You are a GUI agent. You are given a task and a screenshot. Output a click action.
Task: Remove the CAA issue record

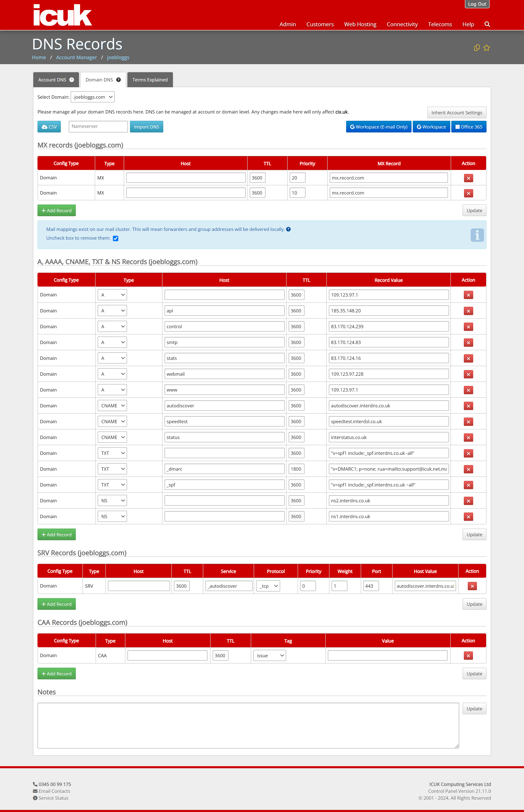pos(468,656)
